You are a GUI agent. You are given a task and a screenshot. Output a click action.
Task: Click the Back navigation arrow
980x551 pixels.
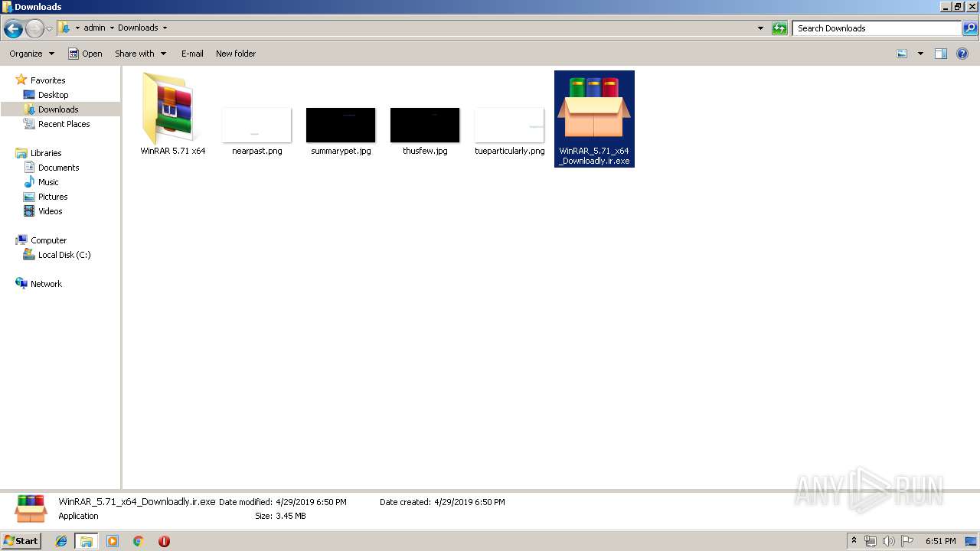[x=13, y=29]
